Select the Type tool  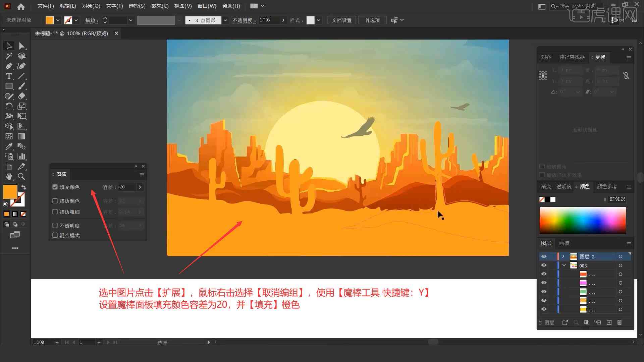pyautogui.click(x=8, y=76)
